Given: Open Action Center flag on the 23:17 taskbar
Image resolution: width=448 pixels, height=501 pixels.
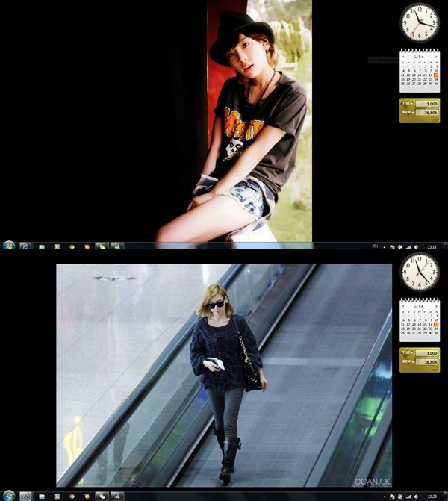Looking at the screenshot, I should click(393, 247).
